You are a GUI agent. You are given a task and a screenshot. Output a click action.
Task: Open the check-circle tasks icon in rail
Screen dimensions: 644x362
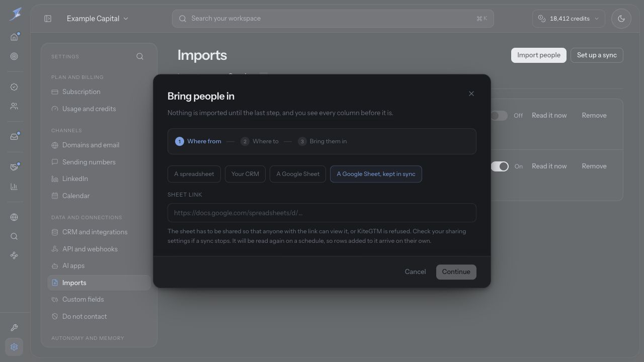14,87
